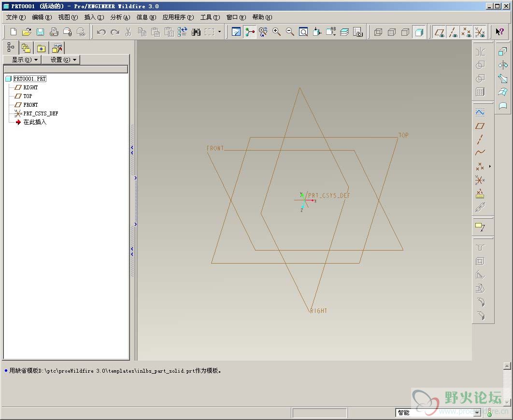Image resolution: width=513 pixels, height=420 pixels.
Task: Open the 文件 menu
Action: pos(16,17)
